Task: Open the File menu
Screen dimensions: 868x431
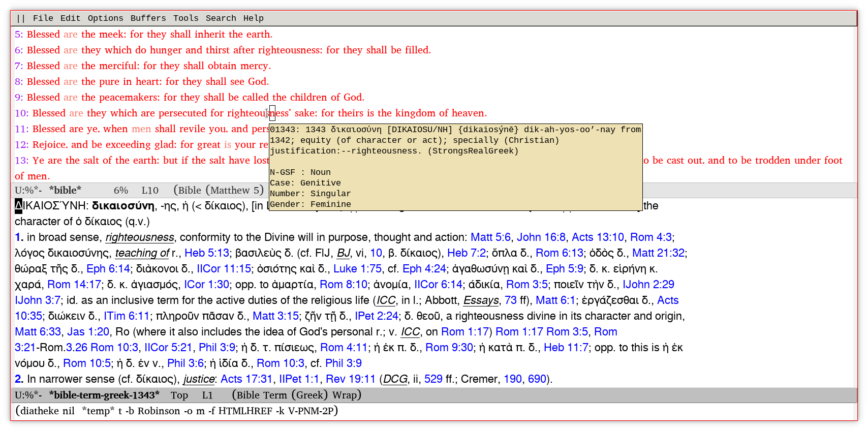Action: (x=43, y=18)
